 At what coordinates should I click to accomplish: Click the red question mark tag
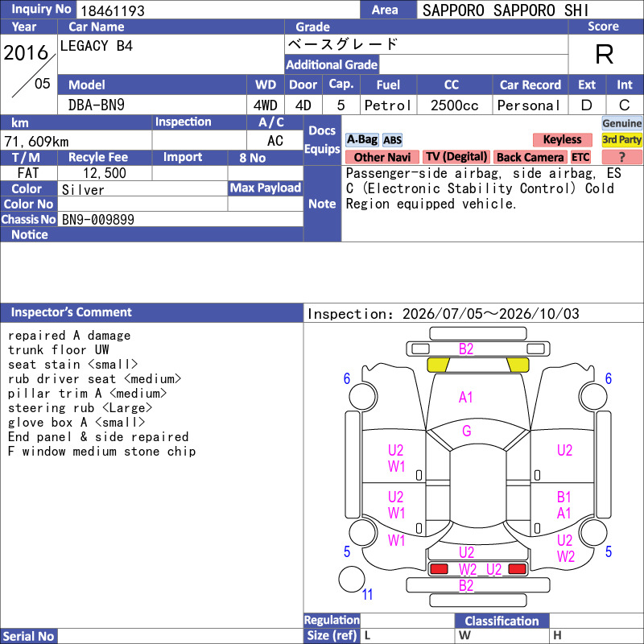tap(621, 157)
